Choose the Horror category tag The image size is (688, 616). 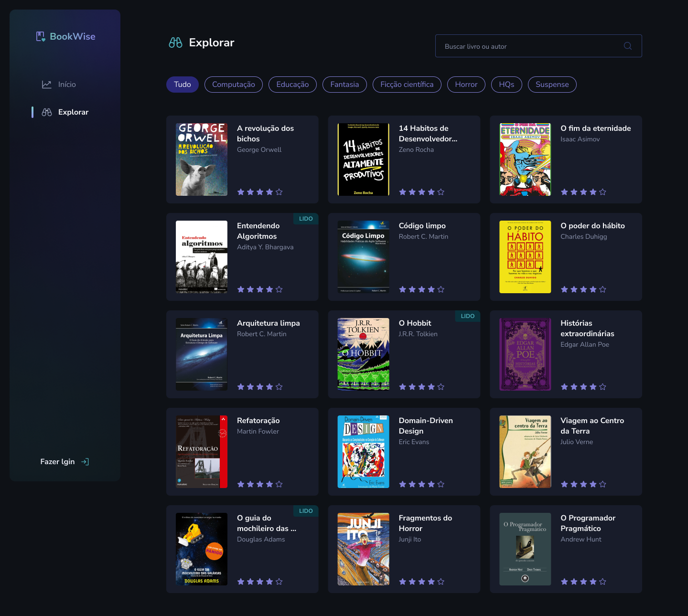(x=466, y=85)
